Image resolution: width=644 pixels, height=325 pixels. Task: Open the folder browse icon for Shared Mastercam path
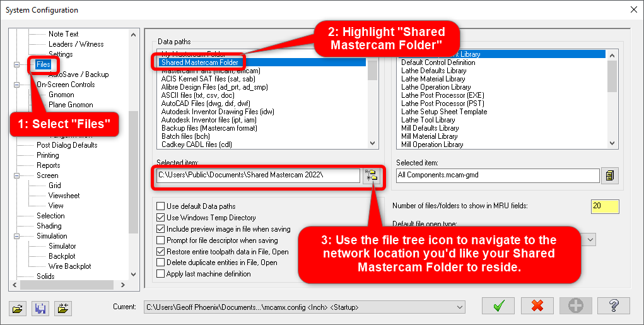click(x=372, y=175)
